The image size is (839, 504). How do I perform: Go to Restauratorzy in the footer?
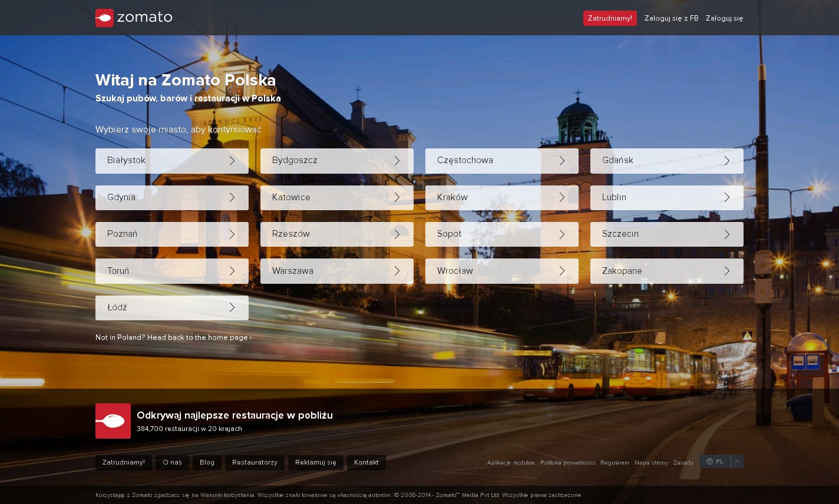tap(255, 463)
